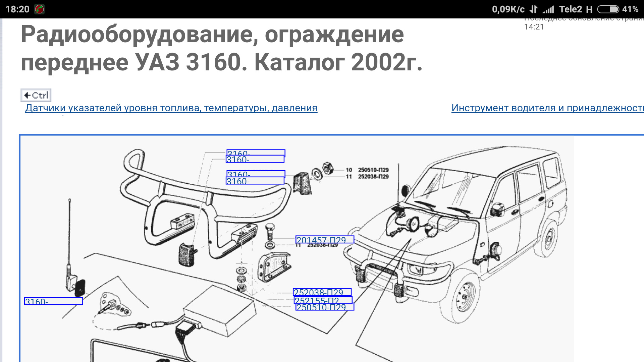644x362 pixels.
Task: Tap the battery icon in status bar
Action: coord(608,9)
